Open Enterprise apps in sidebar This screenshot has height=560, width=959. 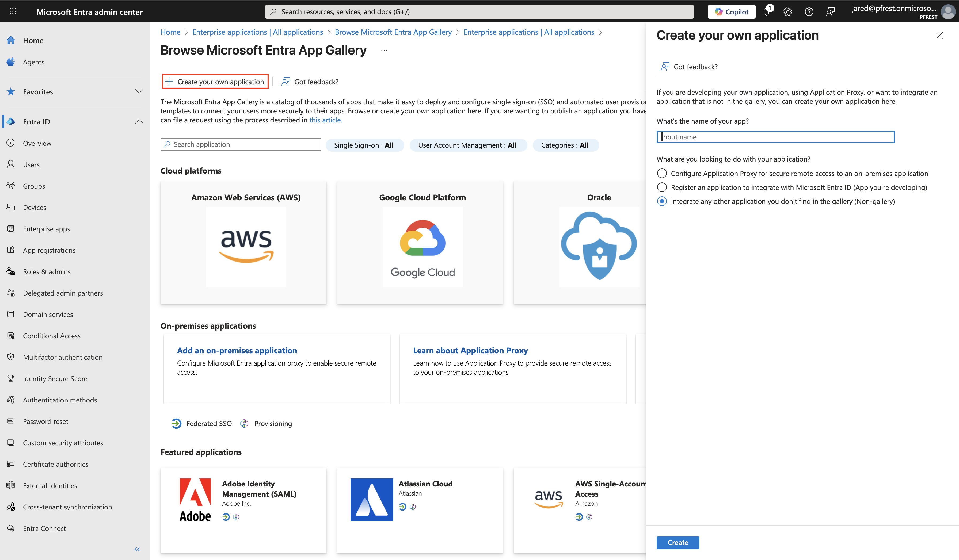click(x=47, y=229)
